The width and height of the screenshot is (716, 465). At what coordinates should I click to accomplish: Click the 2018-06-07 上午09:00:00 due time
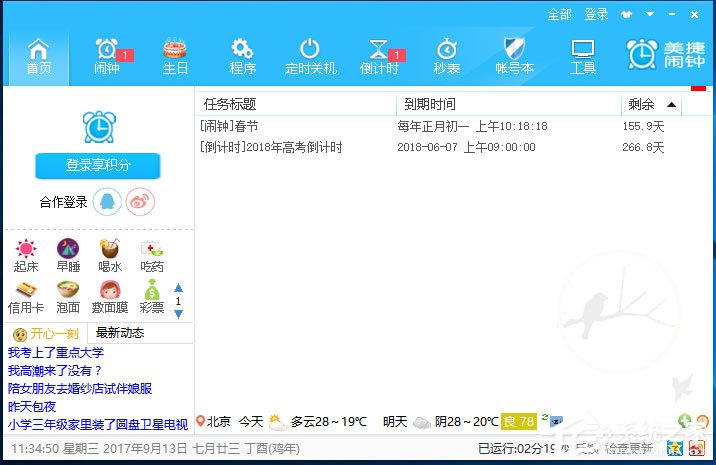466,147
